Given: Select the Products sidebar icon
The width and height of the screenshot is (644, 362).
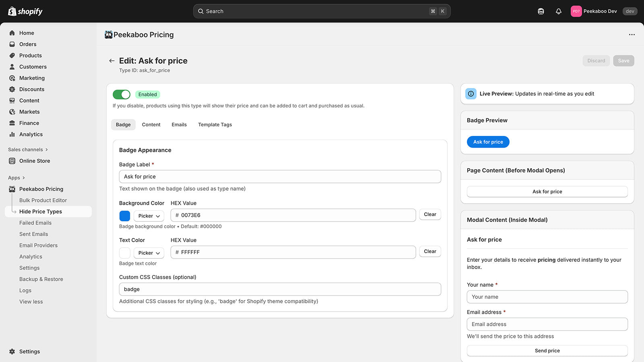Looking at the screenshot, I should point(12,55).
